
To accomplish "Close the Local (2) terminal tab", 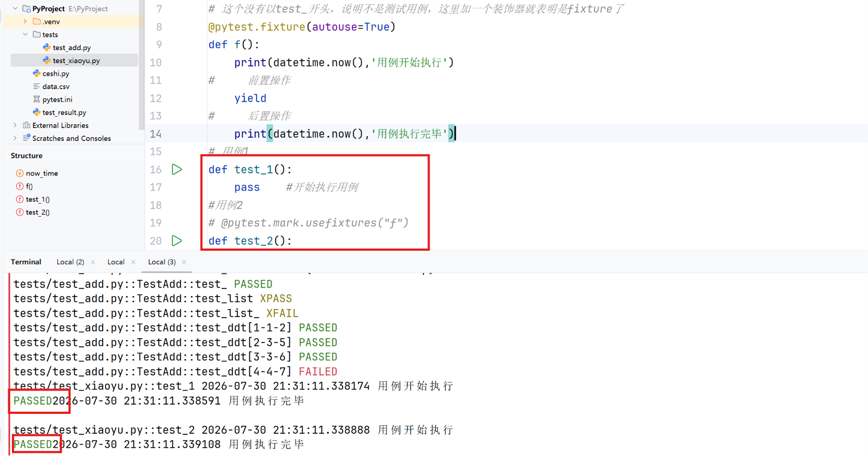I will (93, 262).
